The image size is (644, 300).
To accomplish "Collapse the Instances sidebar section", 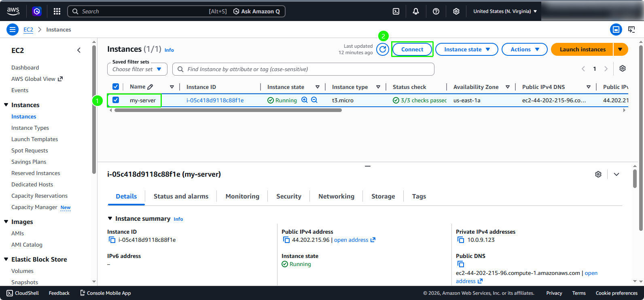I will 6,105.
